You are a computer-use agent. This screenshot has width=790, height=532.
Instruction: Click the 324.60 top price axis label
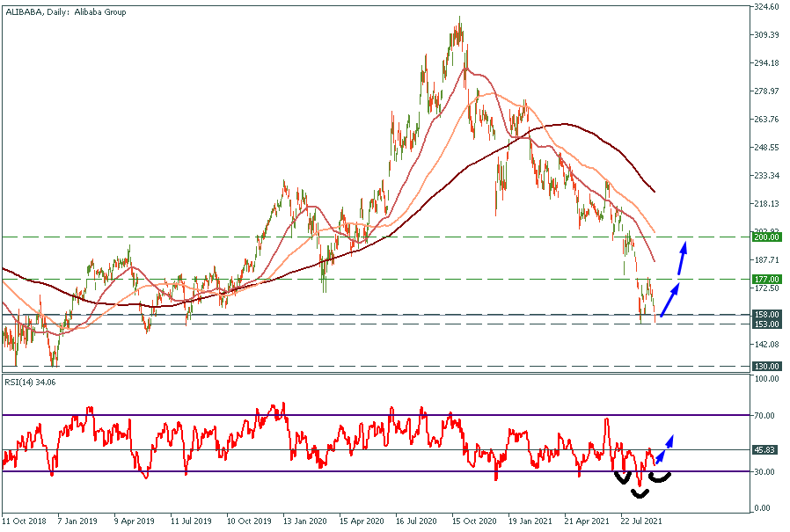point(767,7)
